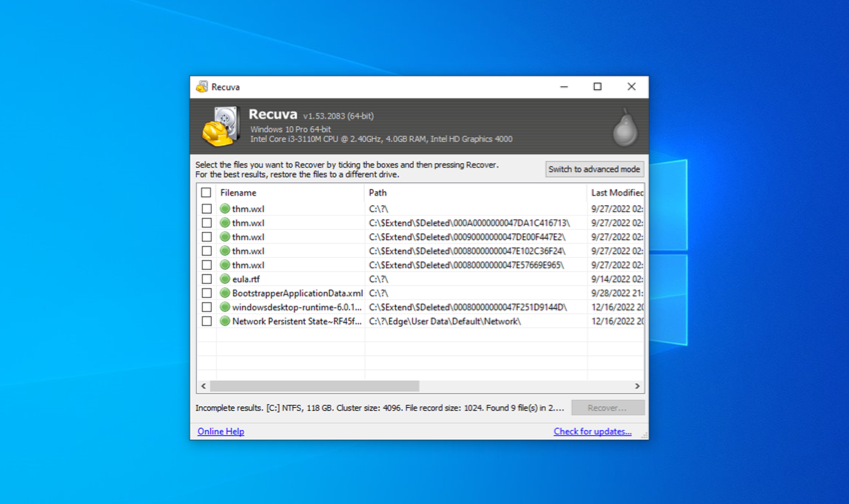Tick checkbox for thm.wxl with path 0008000000047E102C36F24

click(x=206, y=251)
